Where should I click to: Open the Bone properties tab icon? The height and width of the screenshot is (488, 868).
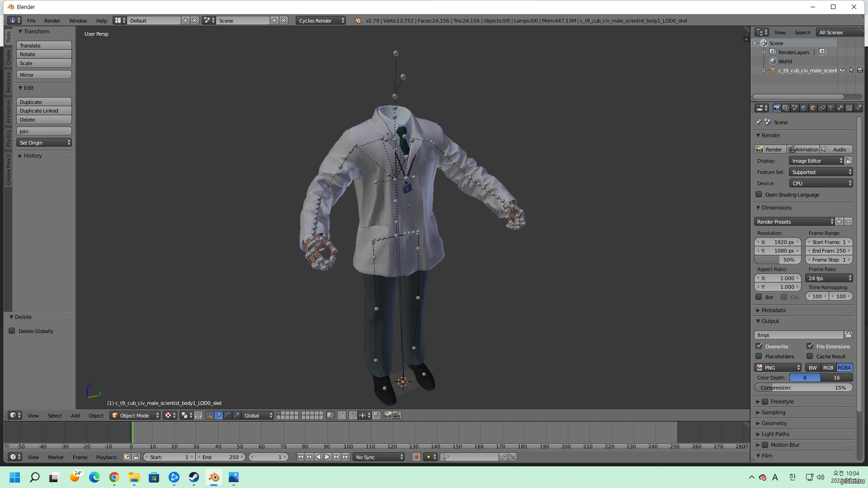pyautogui.click(x=840, y=108)
